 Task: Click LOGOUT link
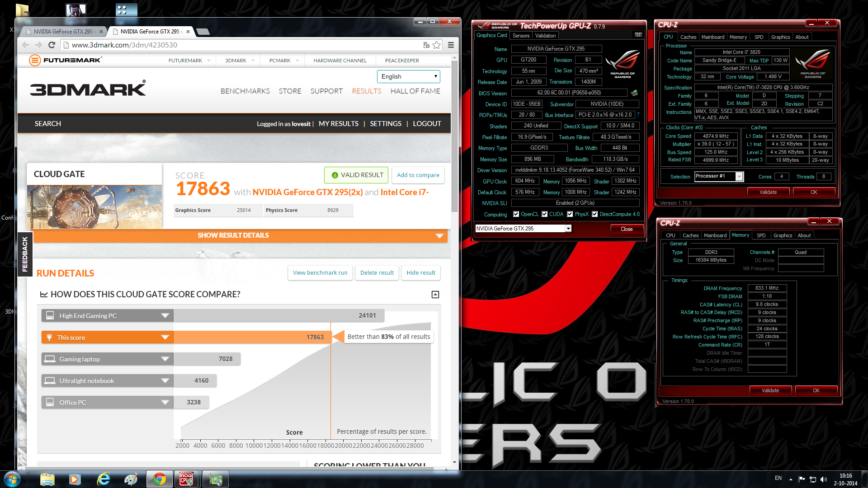[x=427, y=124]
